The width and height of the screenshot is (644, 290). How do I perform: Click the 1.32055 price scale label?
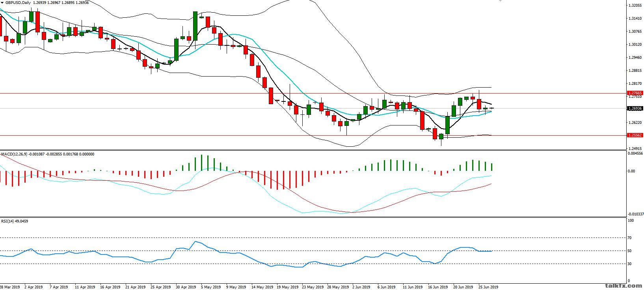[635, 6]
